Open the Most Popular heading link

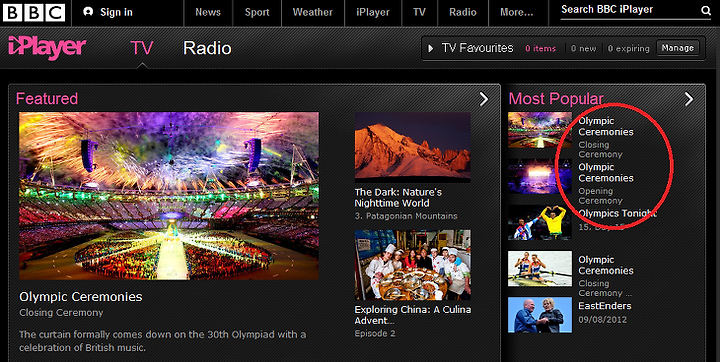click(556, 99)
